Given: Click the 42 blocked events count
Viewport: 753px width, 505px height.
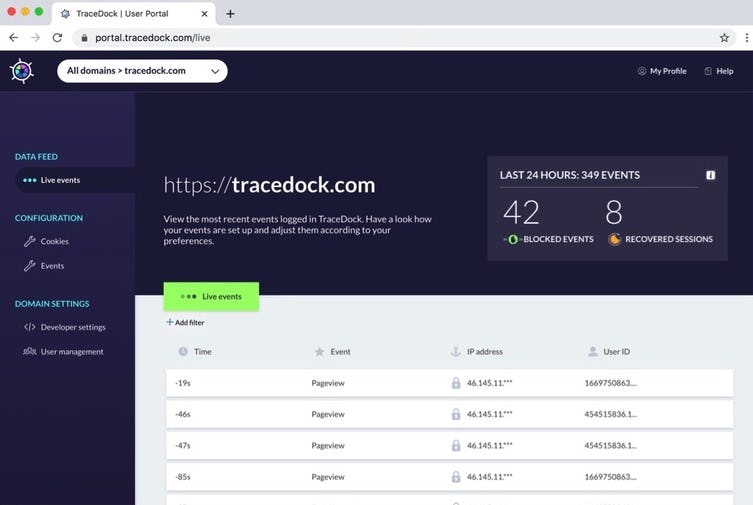Looking at the screenshot, I should (522, 212).
